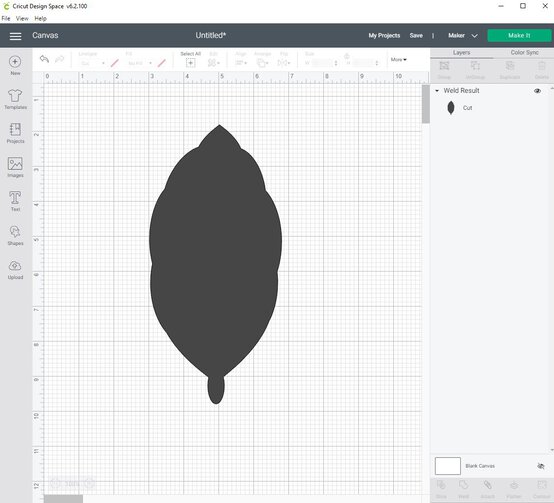The height and width of the screenshot is (503, 554).
Task: Collapse the Weld Result group
Action: coord(437,91)
